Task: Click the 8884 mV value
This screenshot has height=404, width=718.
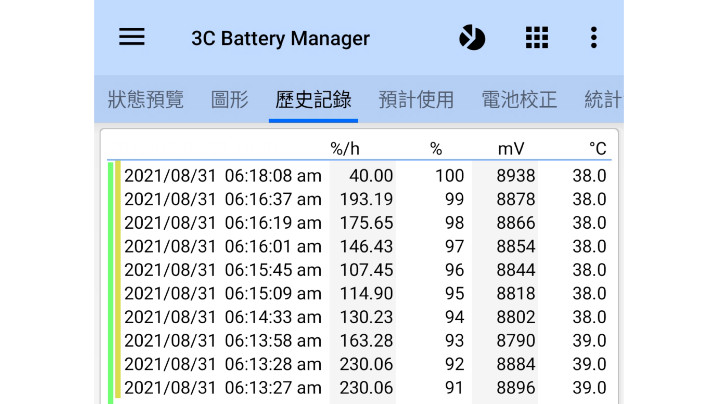Action: pyautogui.click(x=516, y=364)
